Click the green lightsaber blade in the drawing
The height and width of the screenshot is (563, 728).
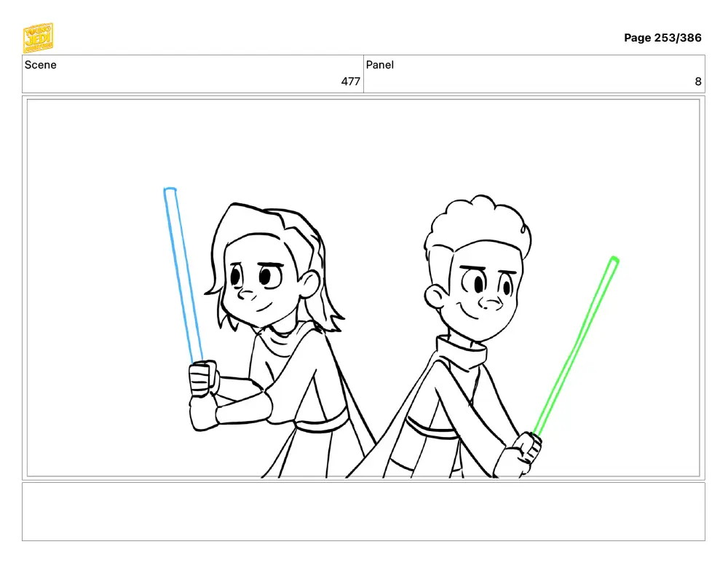click(x=576, y=346)
